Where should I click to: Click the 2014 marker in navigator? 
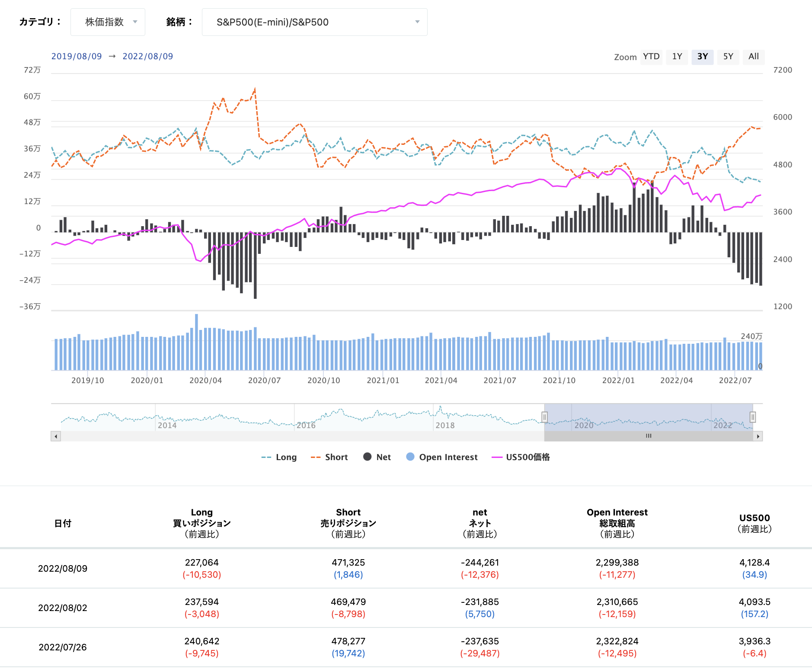point(167,426)
